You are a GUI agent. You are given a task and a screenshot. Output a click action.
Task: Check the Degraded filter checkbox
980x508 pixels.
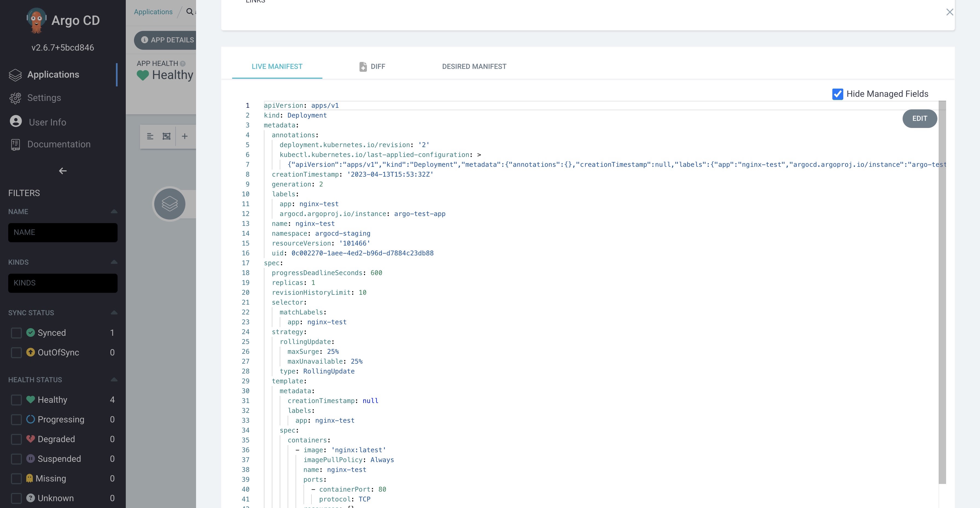(x=16, y=439)
